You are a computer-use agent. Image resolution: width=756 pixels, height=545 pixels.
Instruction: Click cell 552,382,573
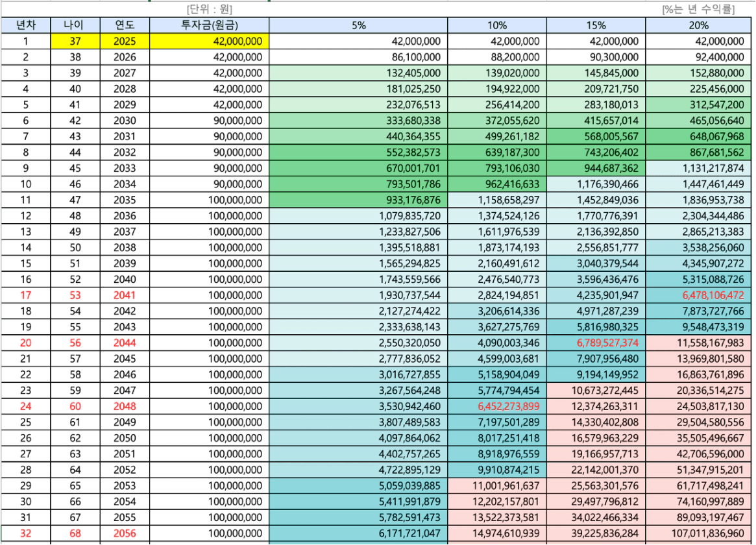click(358, 152)
